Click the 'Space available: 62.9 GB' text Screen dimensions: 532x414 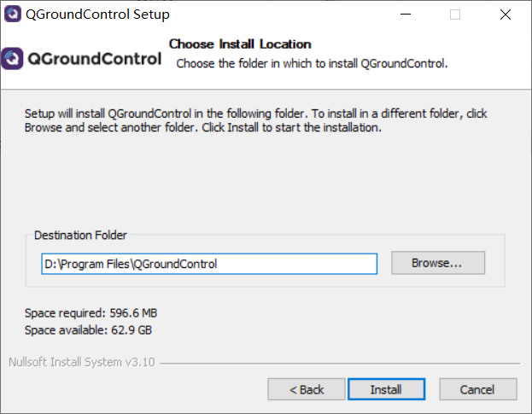[x=88, y=329]
